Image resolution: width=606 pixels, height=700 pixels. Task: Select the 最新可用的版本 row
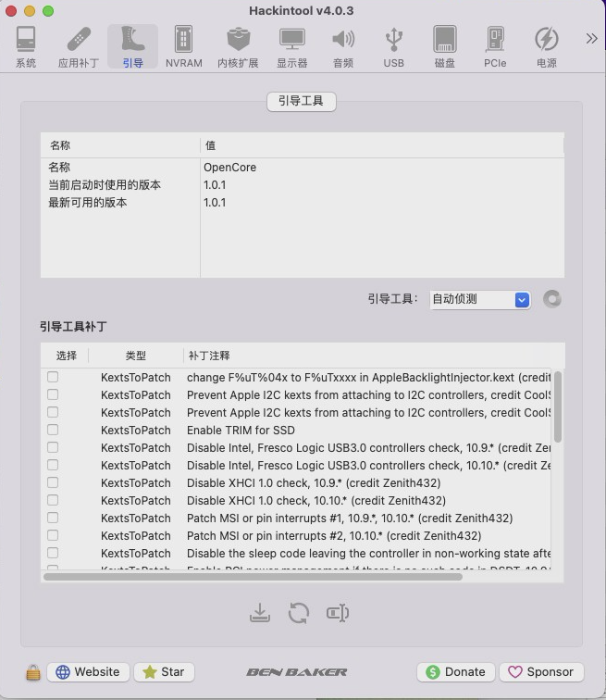coord(303,203)
